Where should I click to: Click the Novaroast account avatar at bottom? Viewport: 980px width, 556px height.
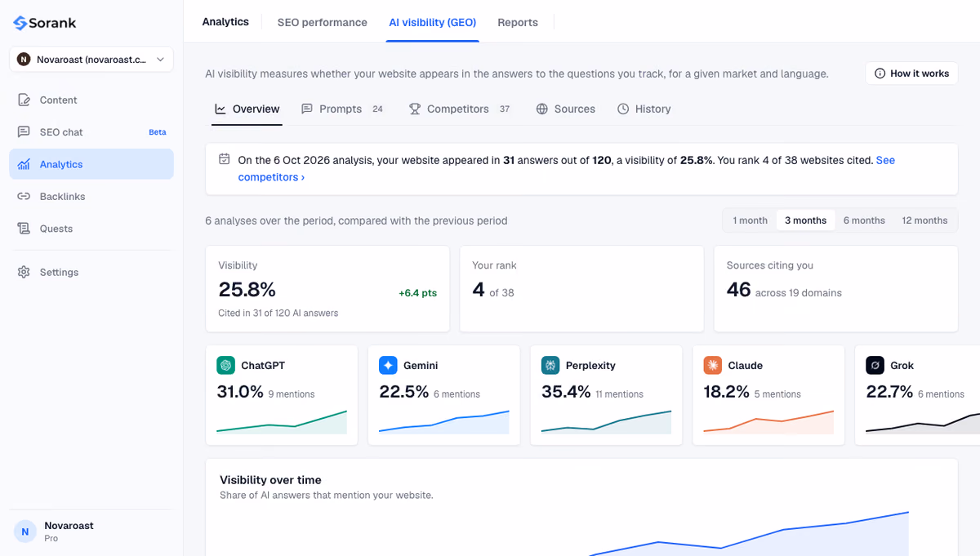tap(25, 532)
